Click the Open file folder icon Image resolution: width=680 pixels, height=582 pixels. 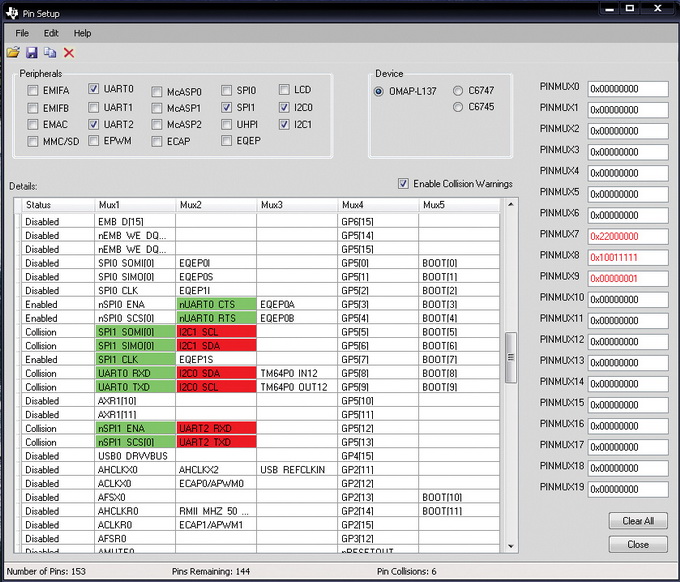pyautogui.click(x=13, y=52)
